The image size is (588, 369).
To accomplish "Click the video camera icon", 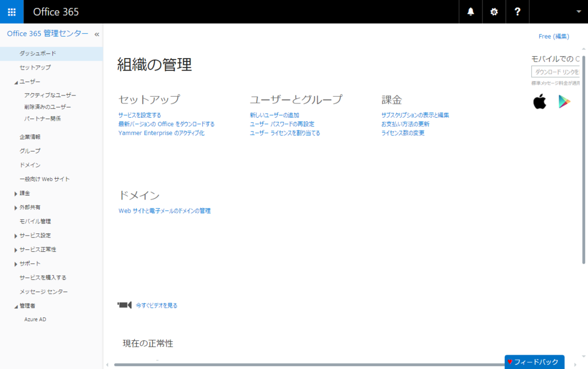I will point(125,305).
